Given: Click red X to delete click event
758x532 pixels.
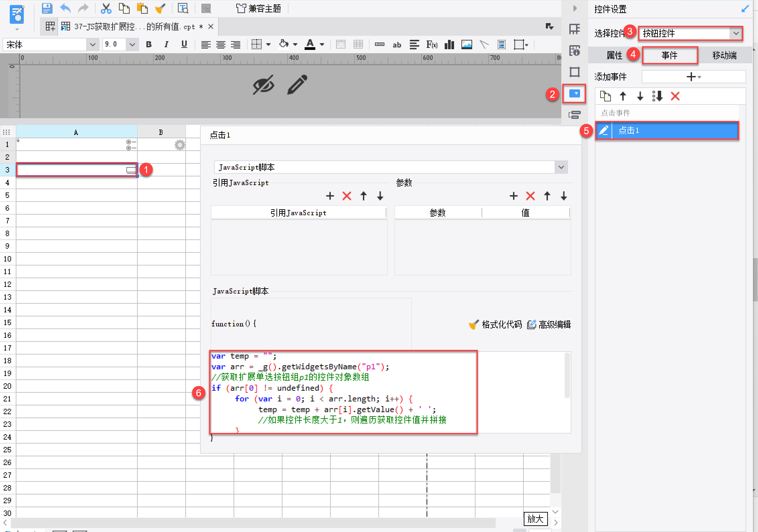Looking at the screenshot, I should [x=675, y=96].
